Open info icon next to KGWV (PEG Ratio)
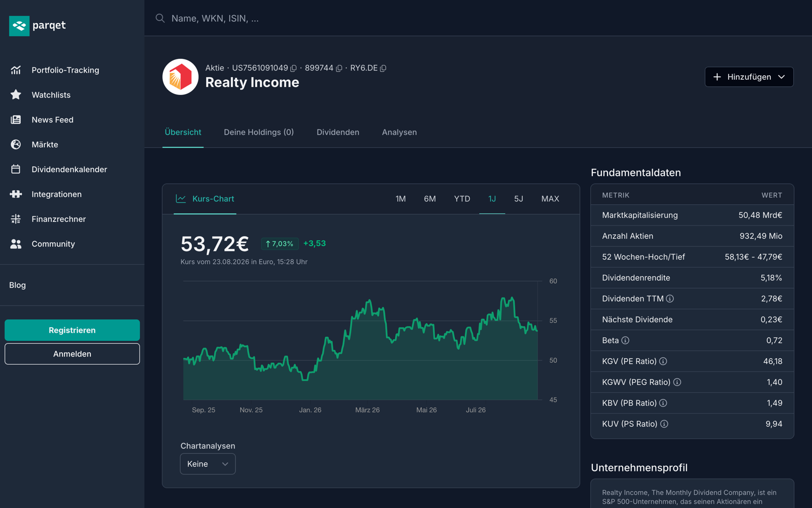Viewport: 812px width, 508px height. (677, 382)
